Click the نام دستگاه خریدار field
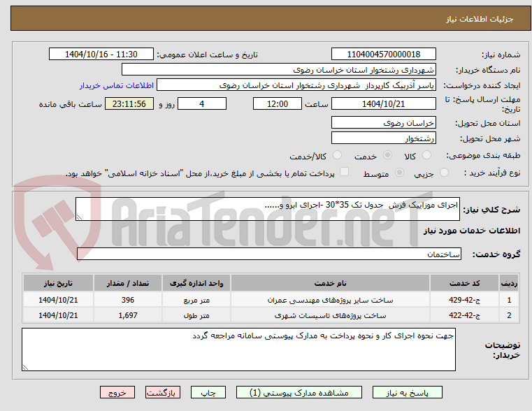Viewport: 532px width, 411px height. click(278, 70)
